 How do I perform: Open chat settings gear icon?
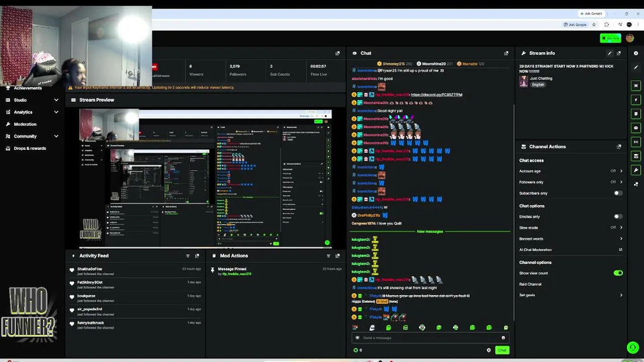tap(489, 350)
